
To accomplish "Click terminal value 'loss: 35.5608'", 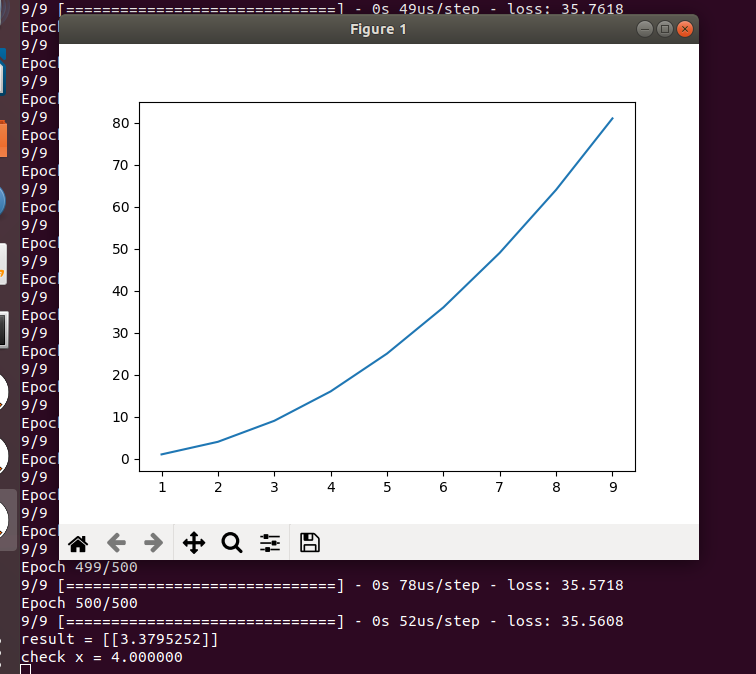I will point(566,621).
